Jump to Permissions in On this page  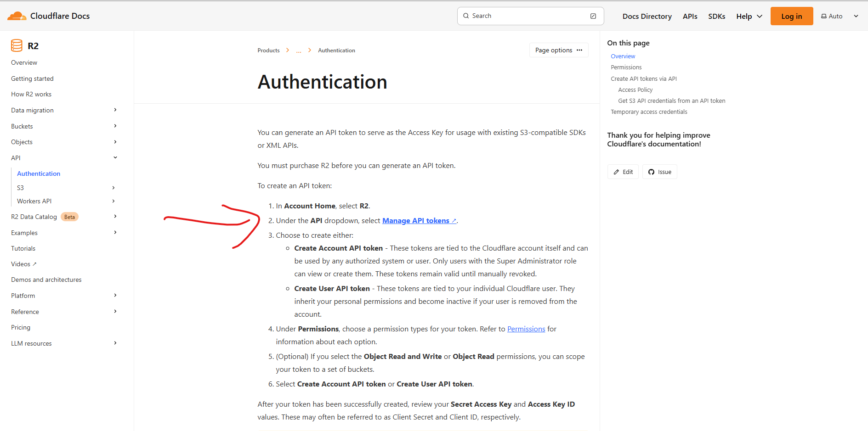pos(626,67)
